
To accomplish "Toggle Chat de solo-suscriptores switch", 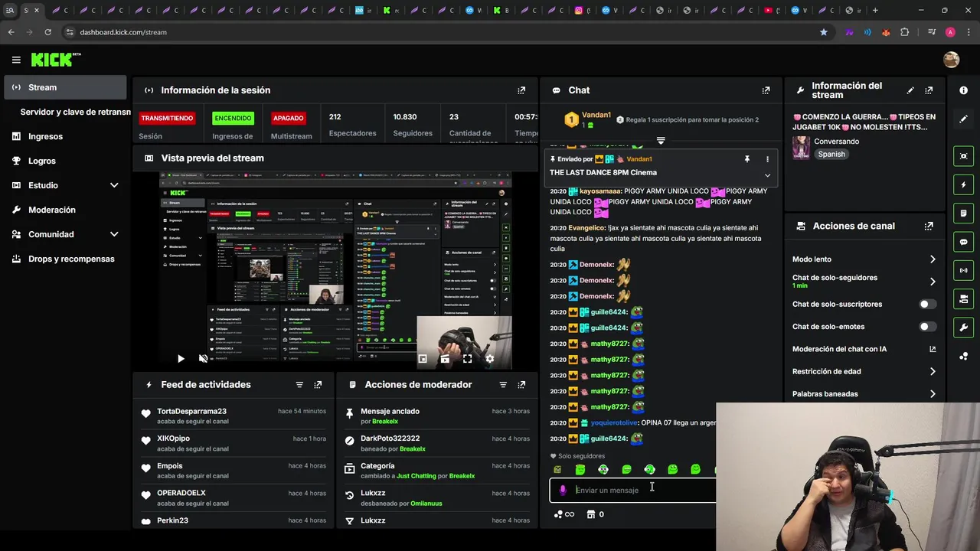I will [927, 304].
